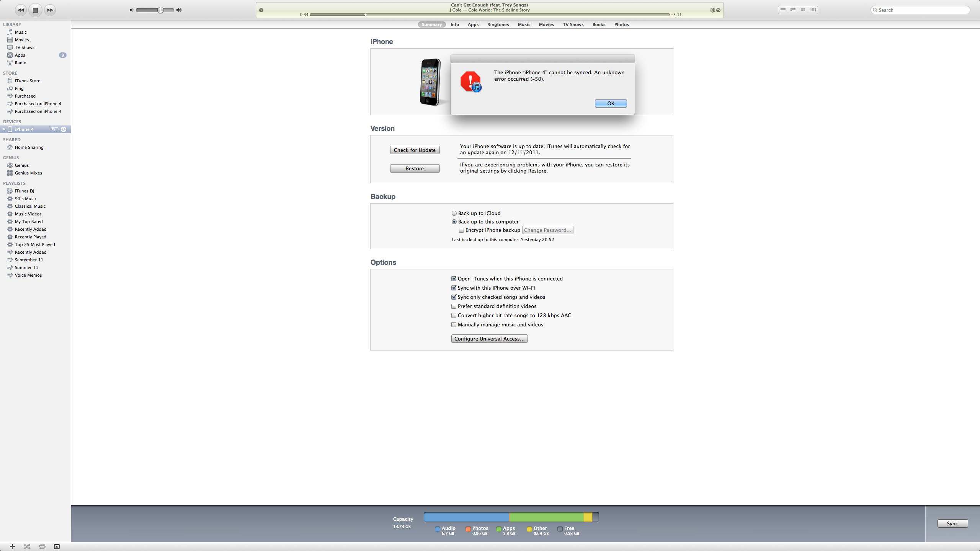Enable Convert higher bit rate songs to 128 kbps

click(x=454, y=315)
